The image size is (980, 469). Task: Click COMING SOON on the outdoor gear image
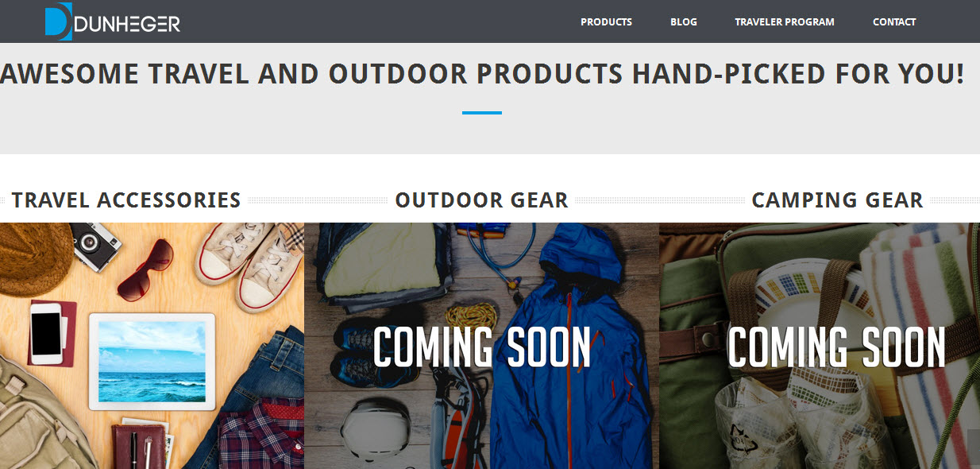point(482,347)
